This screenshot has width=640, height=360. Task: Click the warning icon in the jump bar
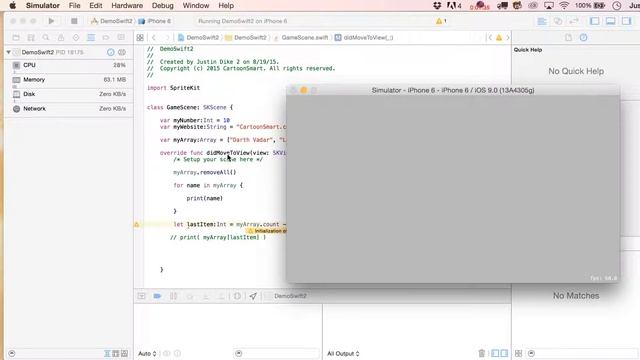pyautogui.click(x=499, y=38)
